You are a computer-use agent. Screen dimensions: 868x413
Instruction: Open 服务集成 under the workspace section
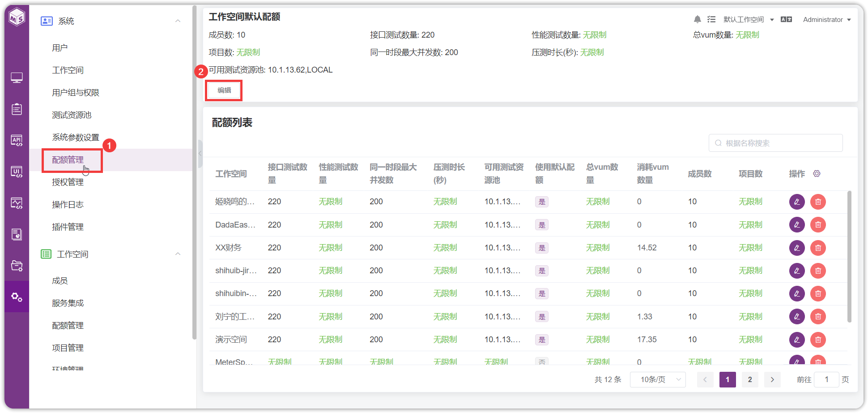68,303
